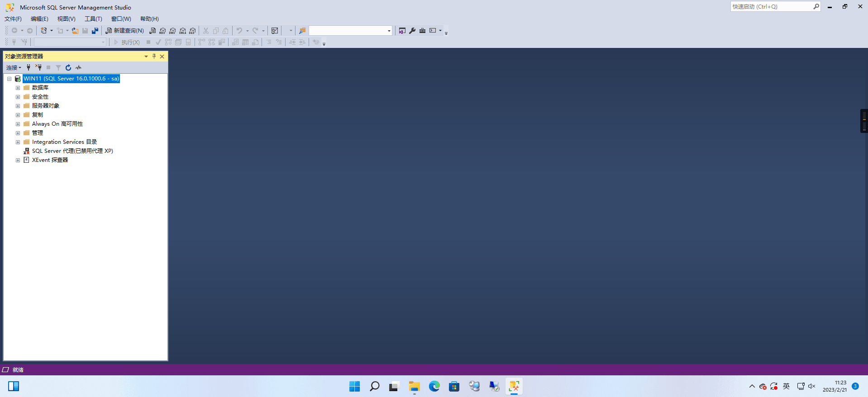The image size is (868, 397).
Task: Open Microsoft Store from taskbar
Action: click(454, 386)
